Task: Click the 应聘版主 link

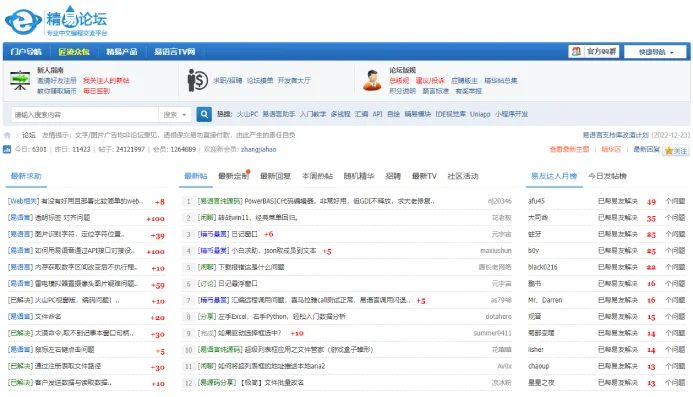Action: pos(464,80)
